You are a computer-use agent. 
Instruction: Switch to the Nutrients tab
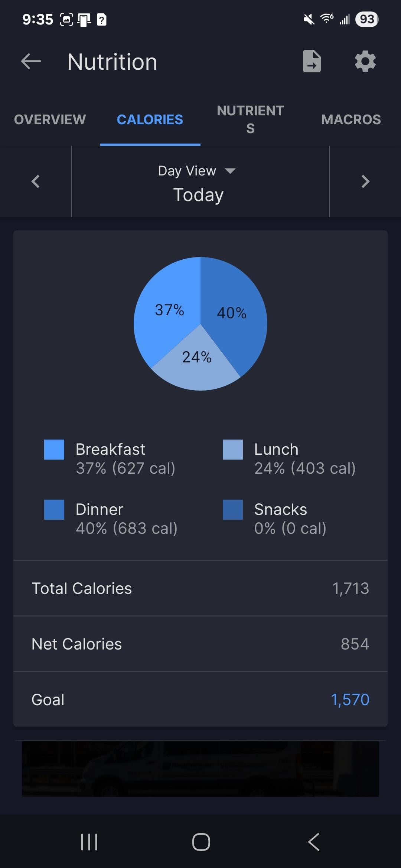[x=250, y=119]
